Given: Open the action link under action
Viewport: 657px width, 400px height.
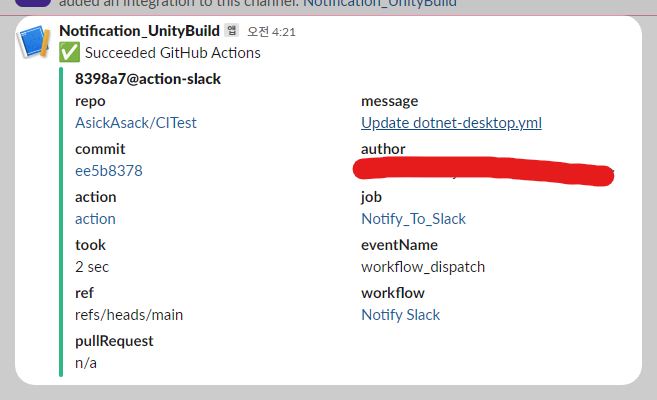Looking at the screenshot, I should point(95,219).
